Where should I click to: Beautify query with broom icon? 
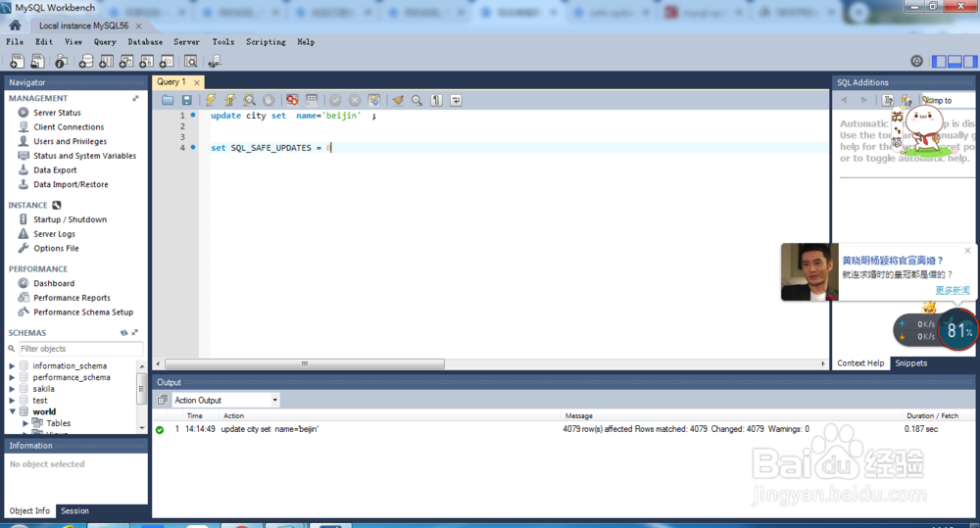click(x=398, y=100)
